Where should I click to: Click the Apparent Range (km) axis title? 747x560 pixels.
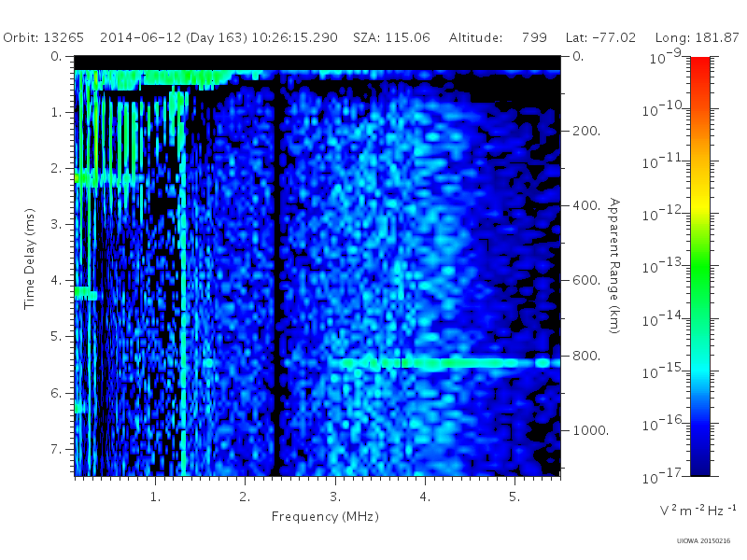click(x=614, y=266)
